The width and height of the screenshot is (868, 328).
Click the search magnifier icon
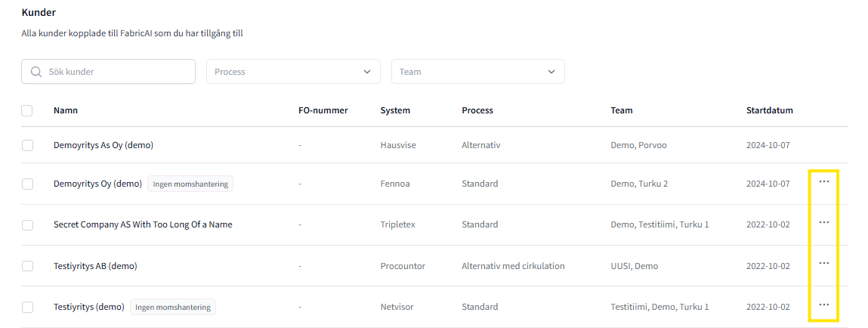(36, 72)
